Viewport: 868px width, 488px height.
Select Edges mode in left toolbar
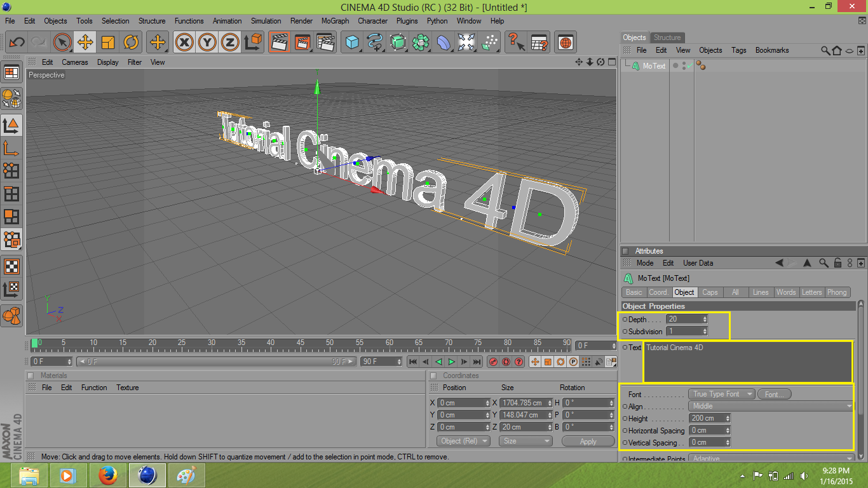(11, 194)
